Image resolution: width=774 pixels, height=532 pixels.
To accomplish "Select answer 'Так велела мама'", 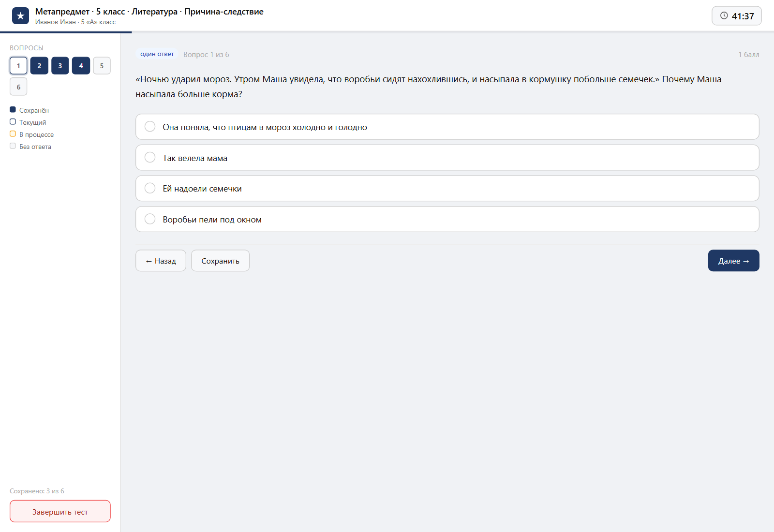I will coord(447,158).
